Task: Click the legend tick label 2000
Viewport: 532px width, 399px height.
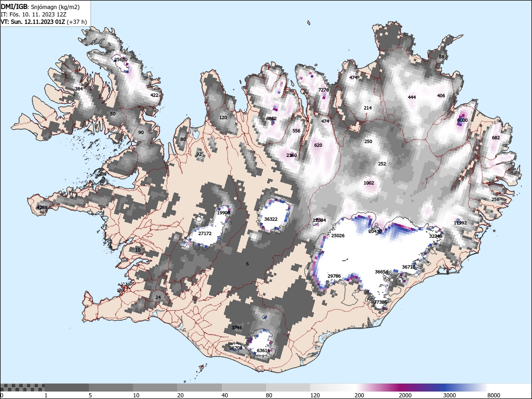Action: tap(405, 395)
